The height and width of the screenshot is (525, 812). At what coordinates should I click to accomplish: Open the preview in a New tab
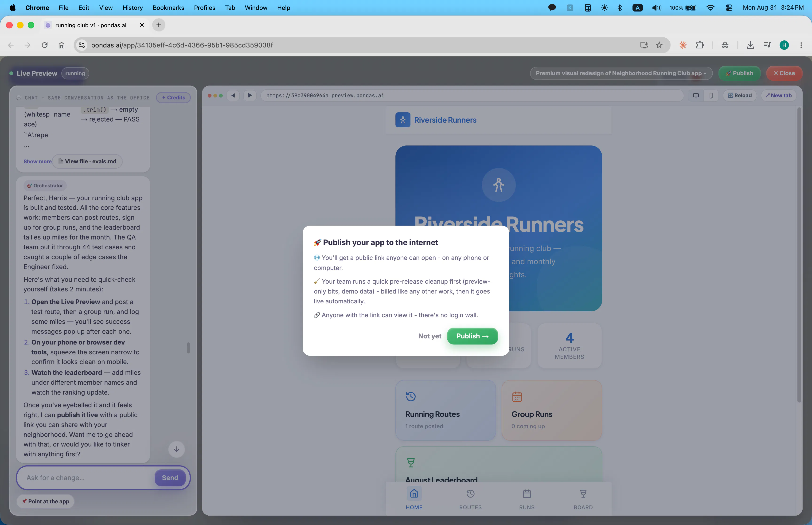[x=779, y=95]
